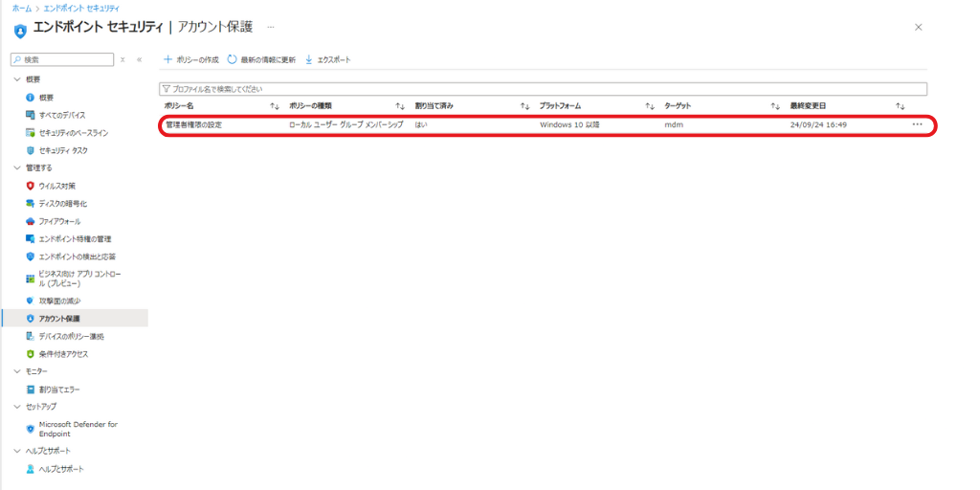Click the ローカル ユーザー グループ メンバーシップ cell
Viewport: 980px width, 490px height.
345,124
